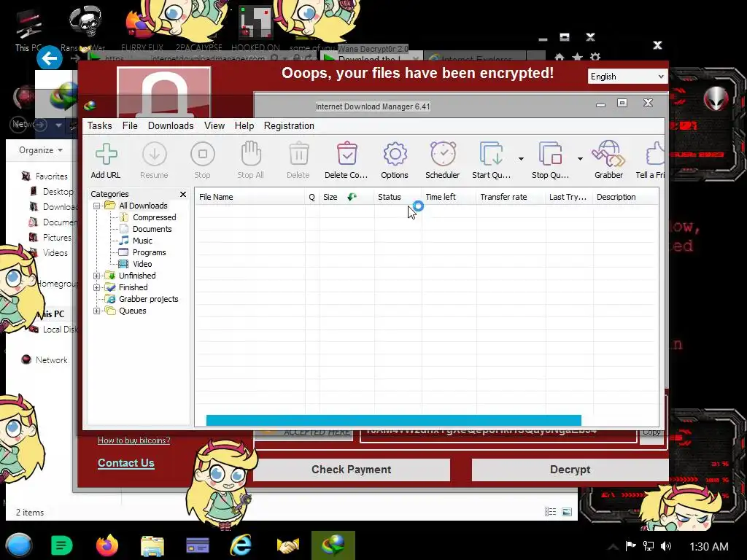Expand the Unfinished category node

pos(97,276)
